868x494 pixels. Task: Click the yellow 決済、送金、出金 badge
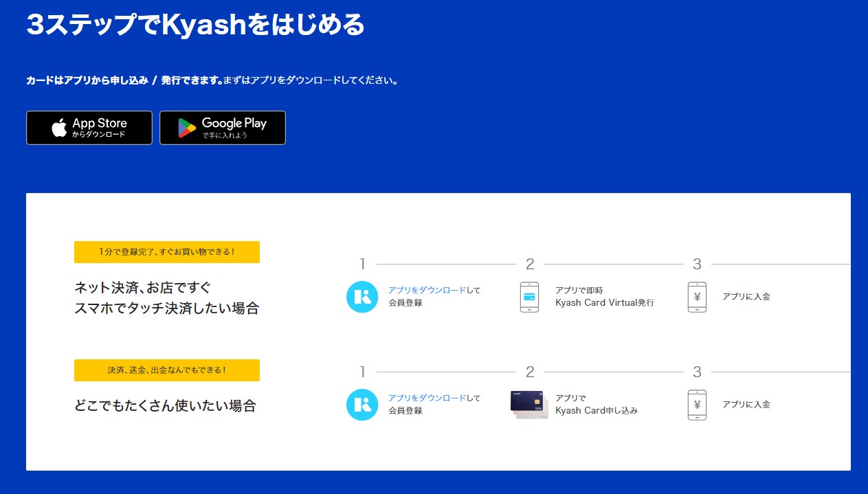(167, 370)
